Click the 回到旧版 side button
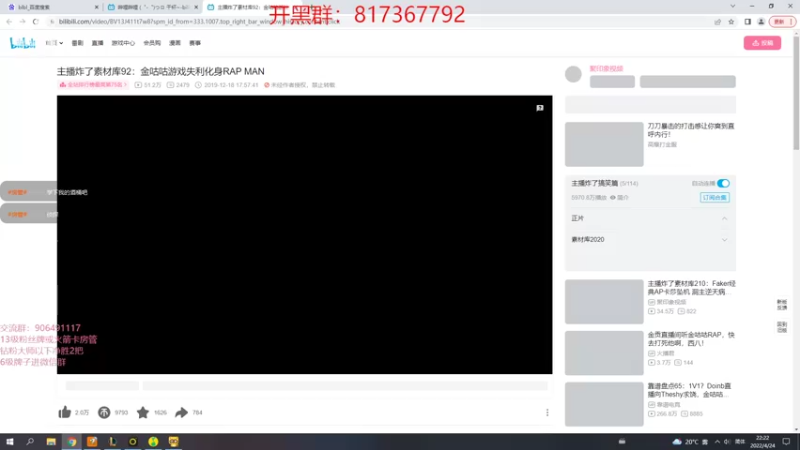Screen dimensions: 800x450 point(782,327)
